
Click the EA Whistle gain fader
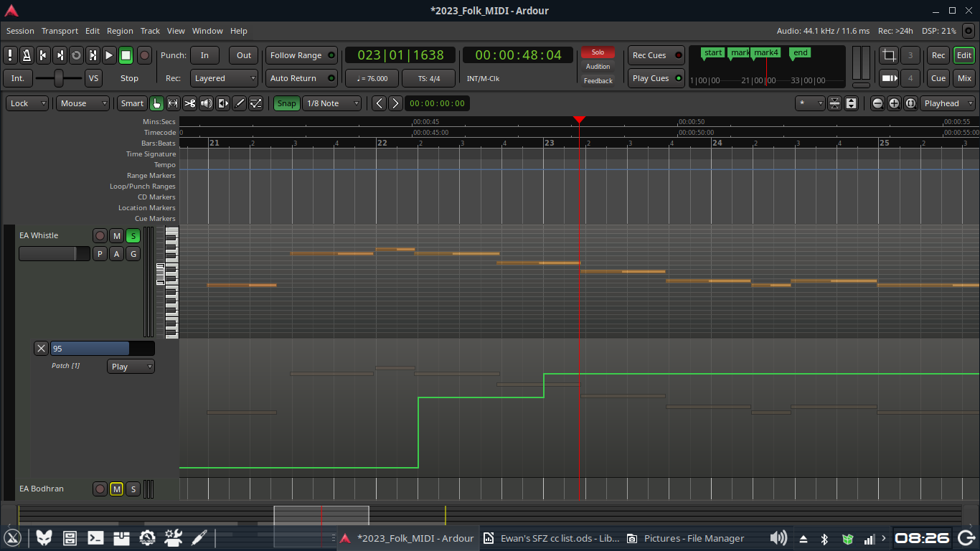tap(55, 254)
